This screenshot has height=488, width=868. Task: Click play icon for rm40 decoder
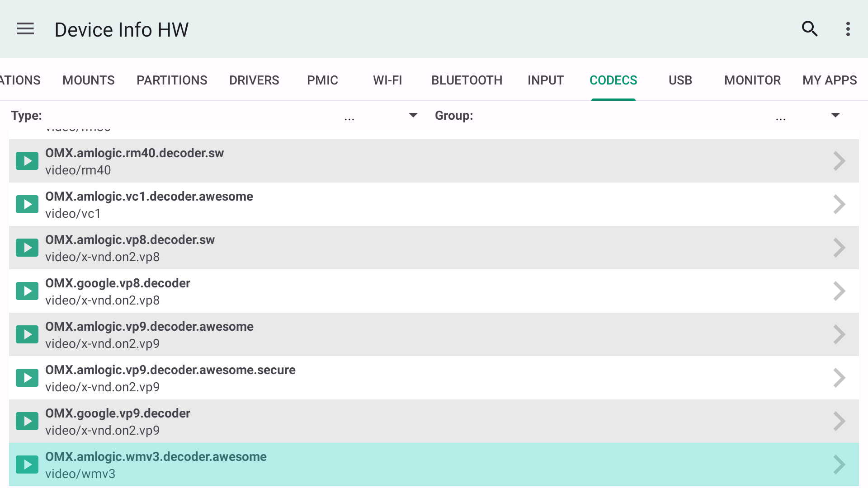[27, 161]
